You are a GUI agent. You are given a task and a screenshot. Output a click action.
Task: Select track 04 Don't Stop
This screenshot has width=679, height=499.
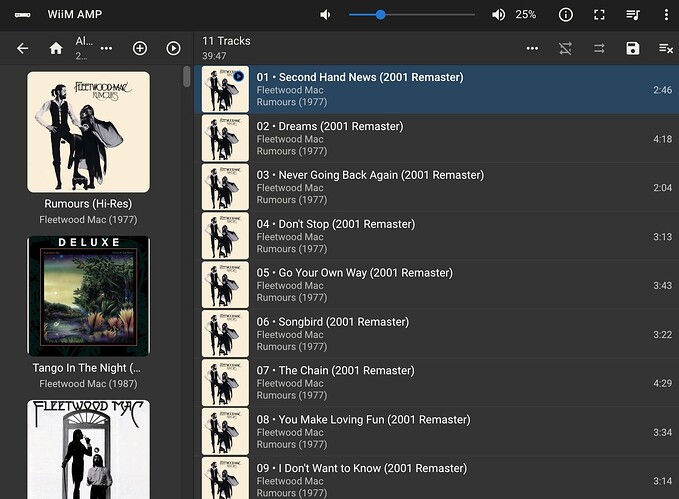436,237
